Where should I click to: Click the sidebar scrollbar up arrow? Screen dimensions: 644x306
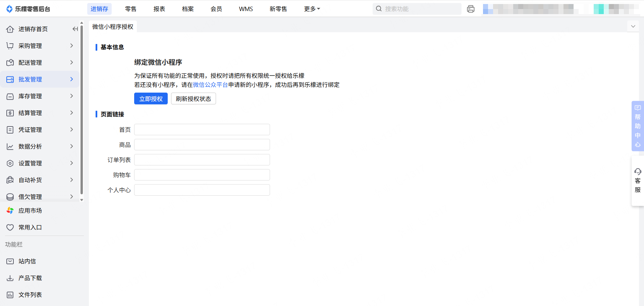pos(82,23)
